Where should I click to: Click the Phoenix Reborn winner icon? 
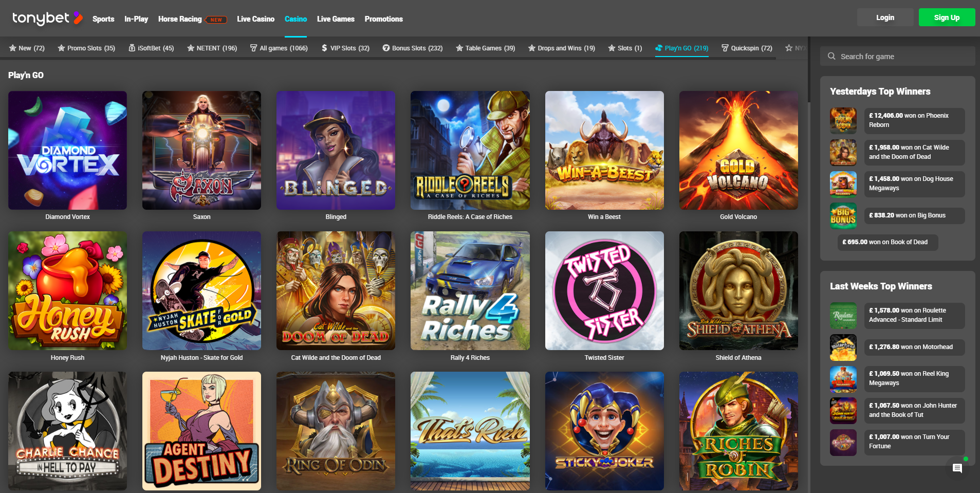843,121
